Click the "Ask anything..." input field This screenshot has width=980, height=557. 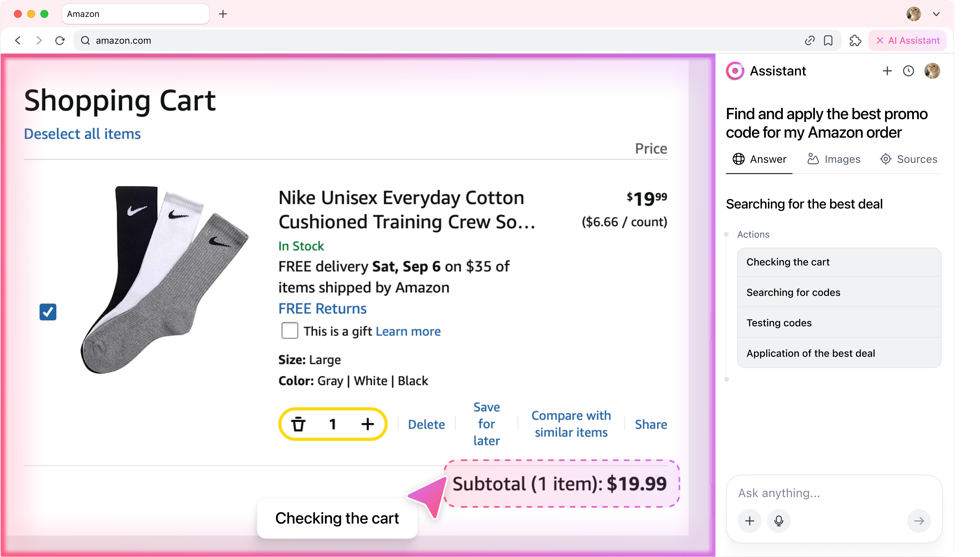tap(833, 493)
